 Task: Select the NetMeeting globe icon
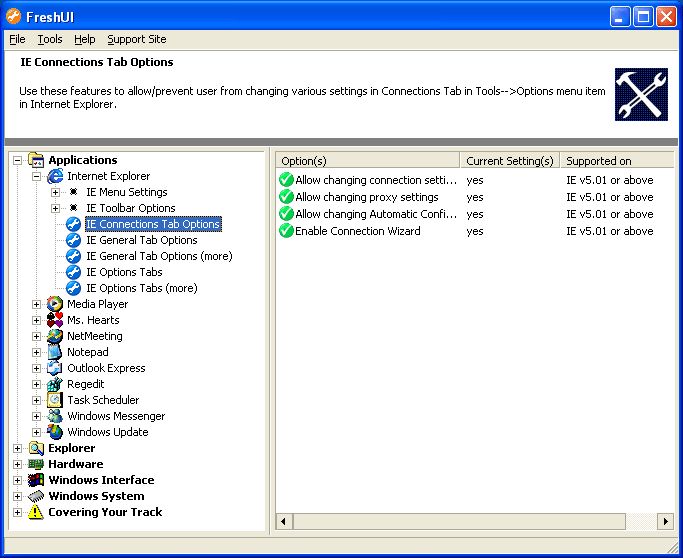[x=55, y=336]
